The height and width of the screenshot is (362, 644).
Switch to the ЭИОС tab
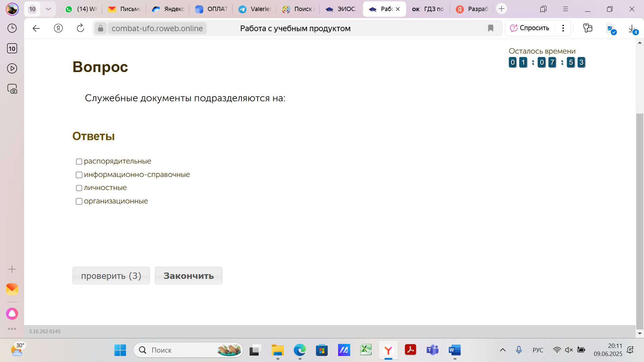340,9
